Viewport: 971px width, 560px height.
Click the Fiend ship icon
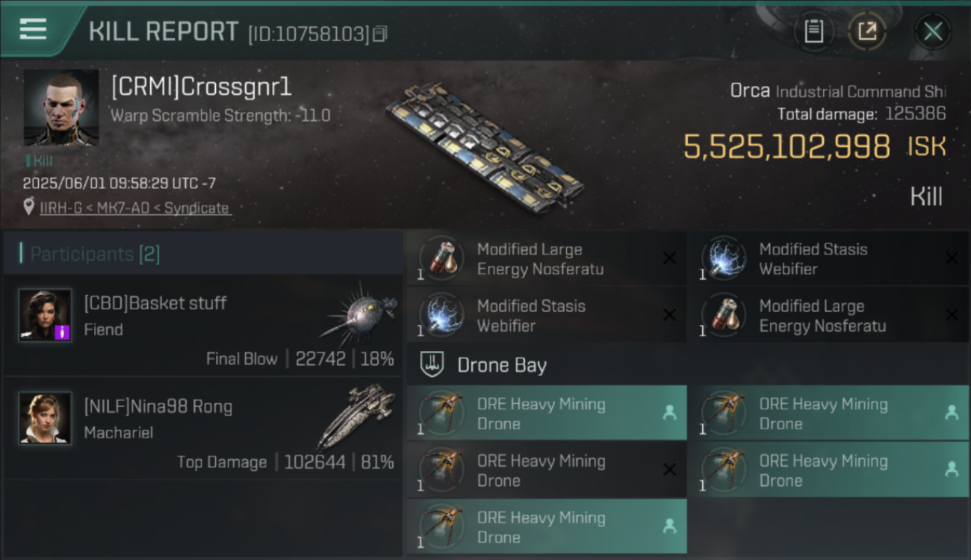(360, 311)
